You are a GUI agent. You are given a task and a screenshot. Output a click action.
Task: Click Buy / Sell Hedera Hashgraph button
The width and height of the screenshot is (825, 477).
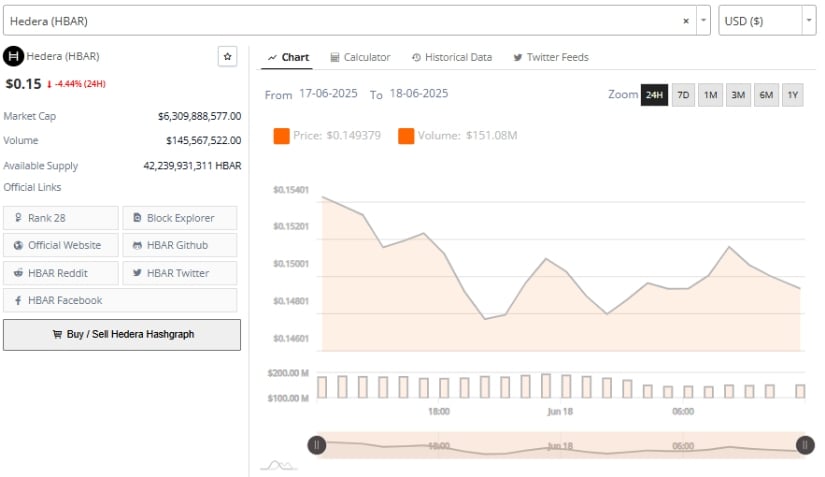(x=122, y=335)
